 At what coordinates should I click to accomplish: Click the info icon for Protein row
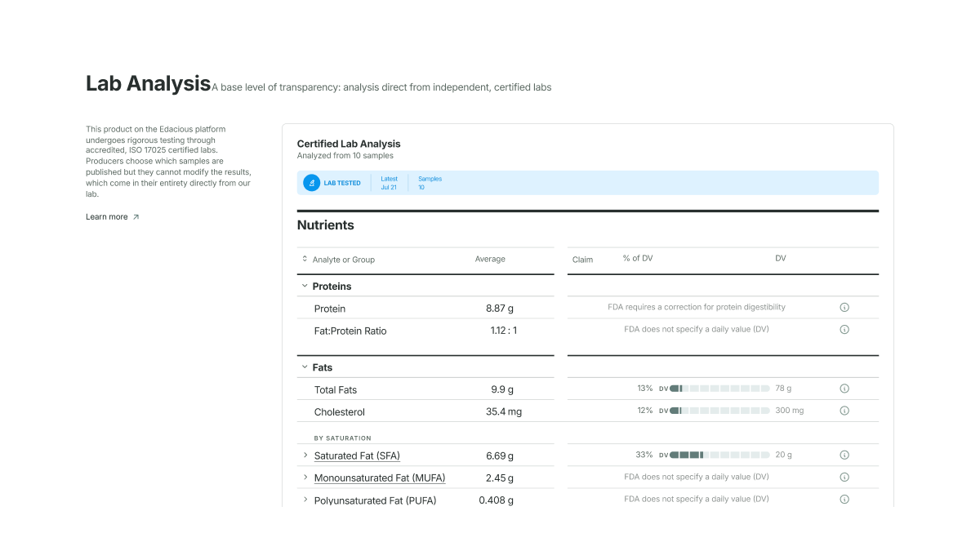(x=844, y=308)
